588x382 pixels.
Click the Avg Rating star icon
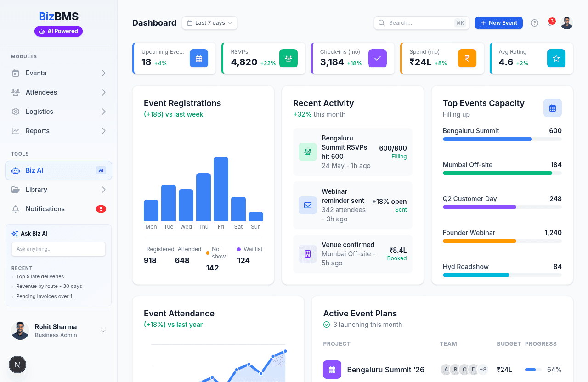(x=556, y=58)
